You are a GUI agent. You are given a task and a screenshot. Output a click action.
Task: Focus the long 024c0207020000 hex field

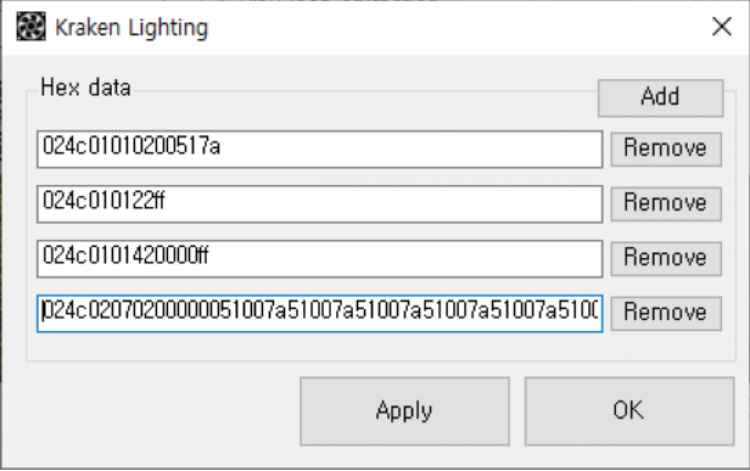click(x=320, y=313)
